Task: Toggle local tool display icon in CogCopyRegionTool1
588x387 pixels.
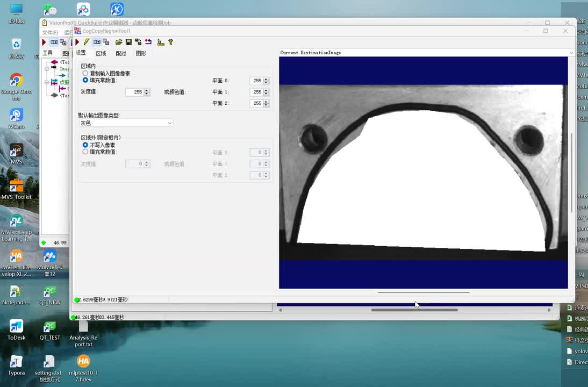Action: pos(97,42)
